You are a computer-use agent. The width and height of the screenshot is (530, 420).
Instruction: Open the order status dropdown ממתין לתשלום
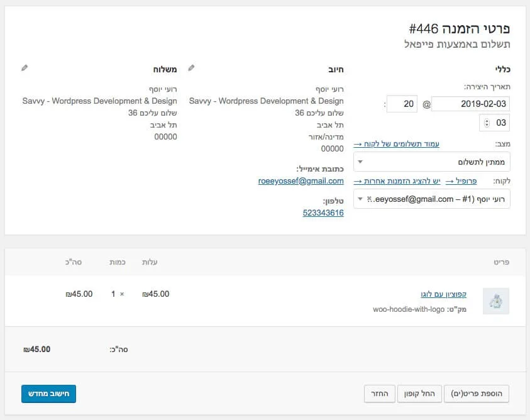(x=432, y=162)
